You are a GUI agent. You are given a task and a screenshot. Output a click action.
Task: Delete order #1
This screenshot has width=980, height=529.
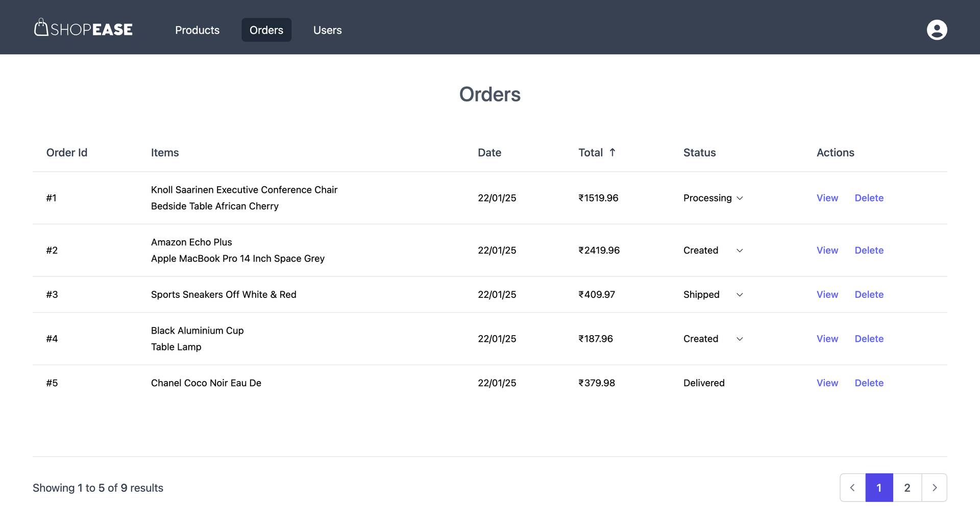tap(869, 198)
